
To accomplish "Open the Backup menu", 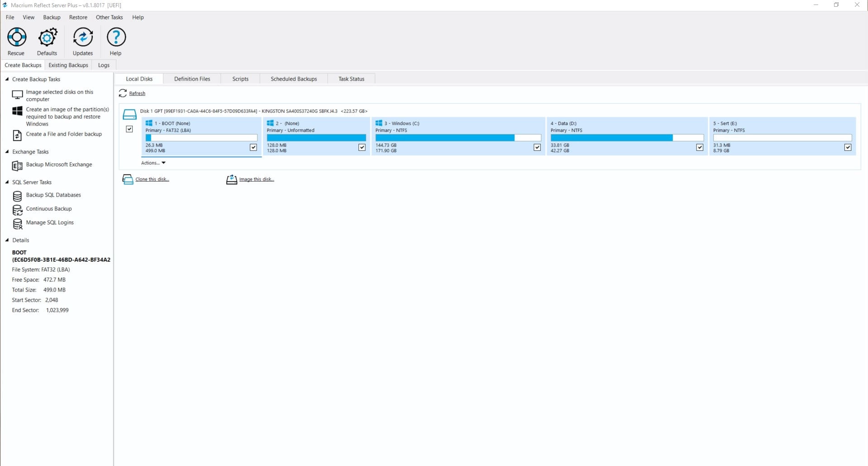I will (52, 17).
